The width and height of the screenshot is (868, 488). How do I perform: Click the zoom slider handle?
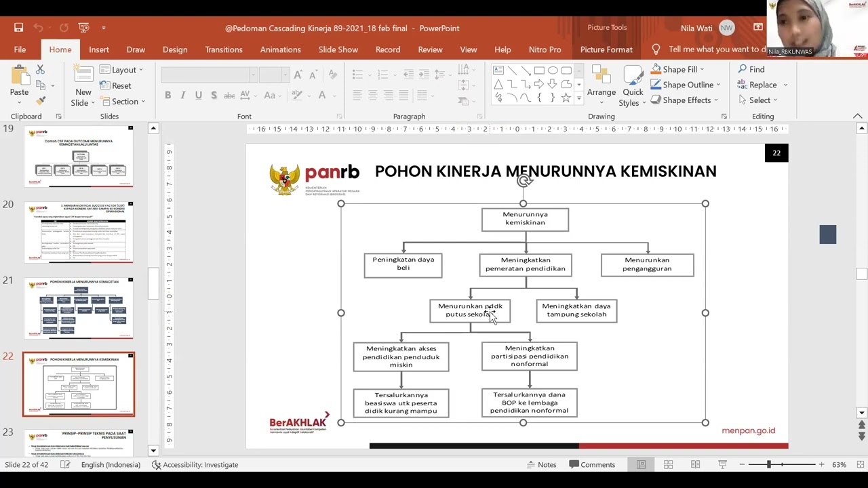point(768,464)
